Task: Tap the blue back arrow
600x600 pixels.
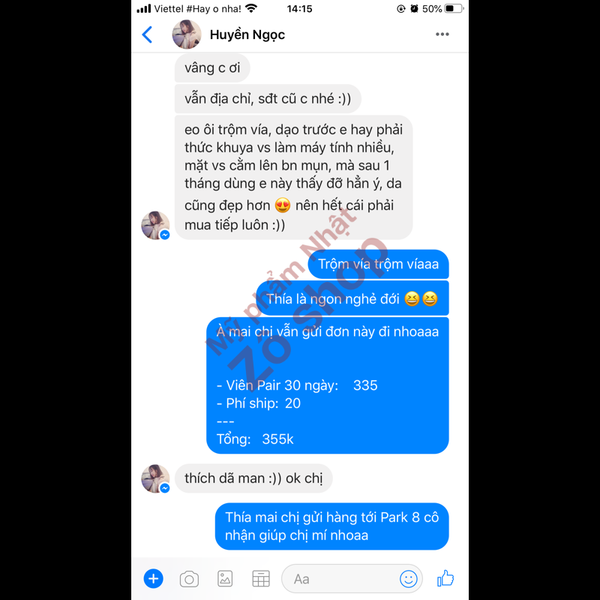Action: click(147, 34)
